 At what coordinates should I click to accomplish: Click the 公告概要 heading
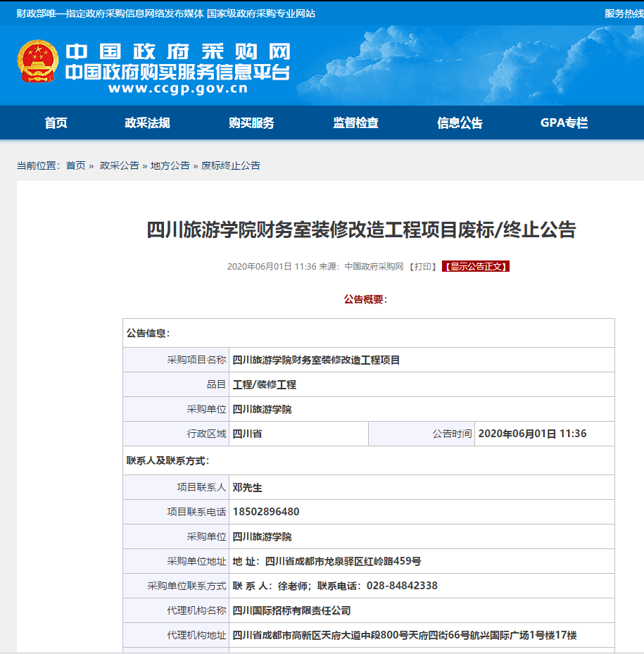[x=365, y=299]
